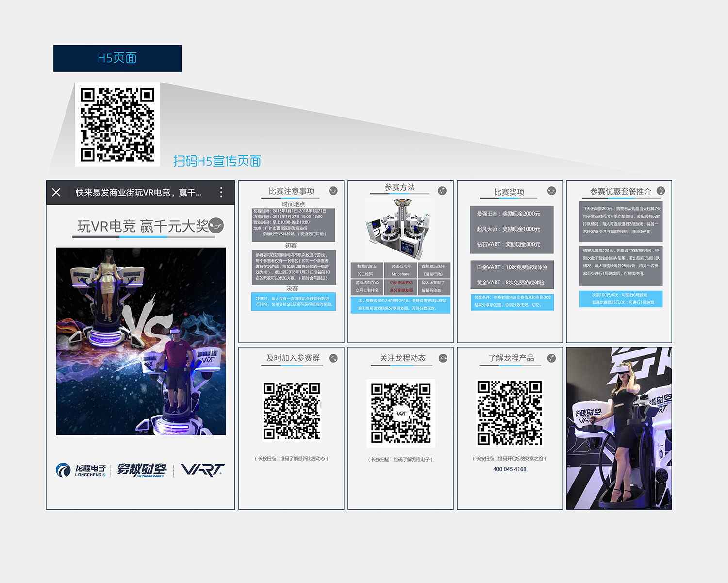728x583 pixels.
Task: Click music icon next to 参赛优惠套餐推介
Action: tap(661, 191)
